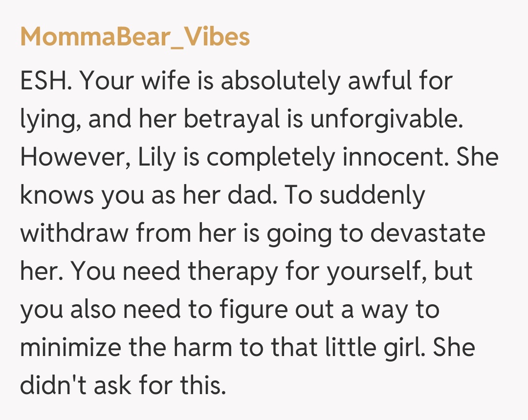Click the word didn't in last line
The image size is (528, 420).
[51, 386]
